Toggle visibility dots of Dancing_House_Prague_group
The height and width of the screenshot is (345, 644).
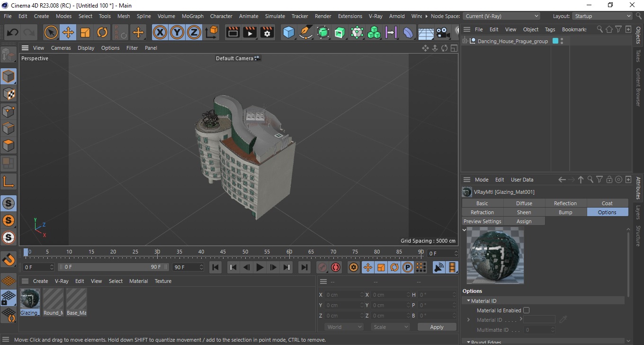pyautogui.click(x=562, y=41)
